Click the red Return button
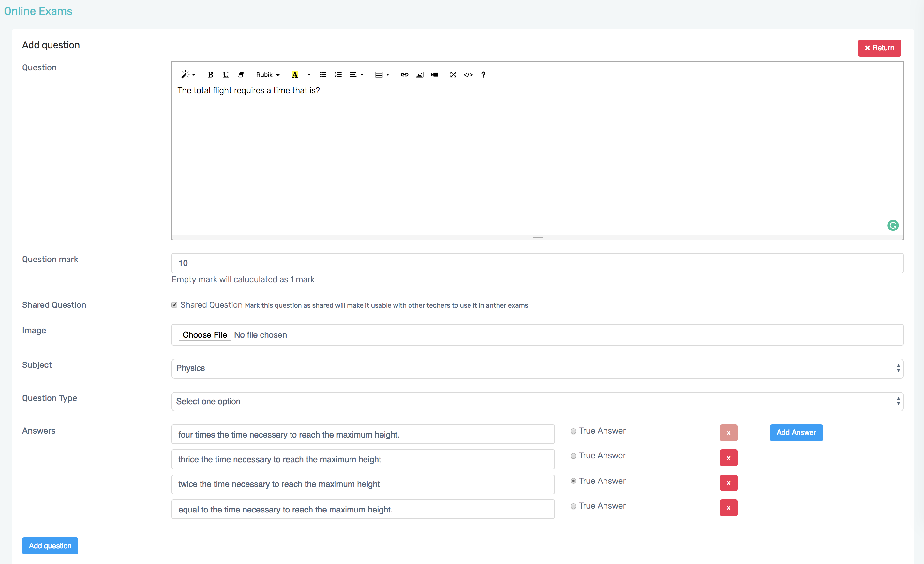This screenshot has width=924, height=564. [x=879, y=48]
